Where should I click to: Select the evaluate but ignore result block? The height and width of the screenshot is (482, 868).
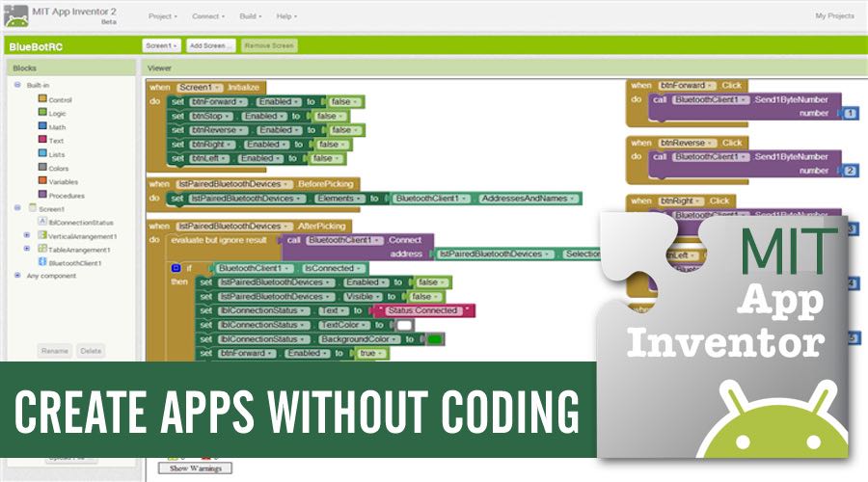pos(219,240)
